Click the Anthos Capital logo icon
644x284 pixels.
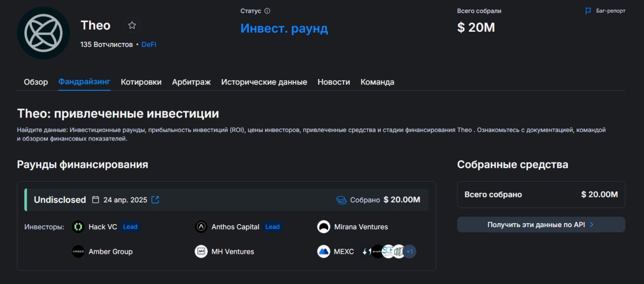(201, 227)
